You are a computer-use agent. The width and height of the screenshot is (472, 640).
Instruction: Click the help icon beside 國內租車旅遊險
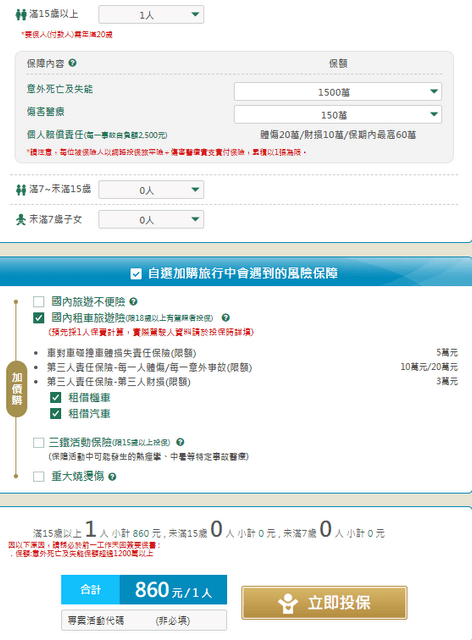(x=225, y=317)
